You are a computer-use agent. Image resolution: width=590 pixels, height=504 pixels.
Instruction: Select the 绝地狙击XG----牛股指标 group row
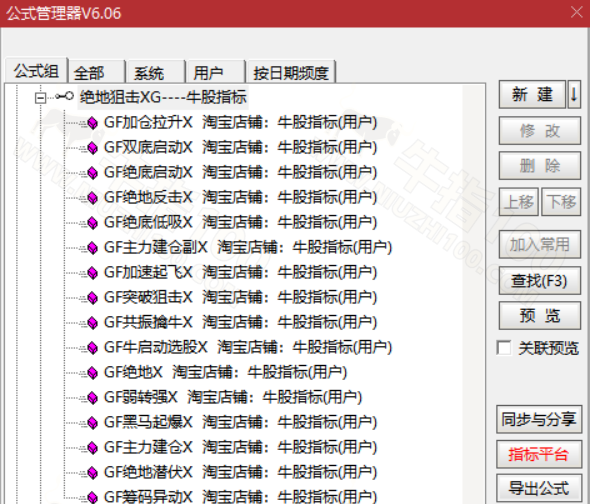point(163,97)
